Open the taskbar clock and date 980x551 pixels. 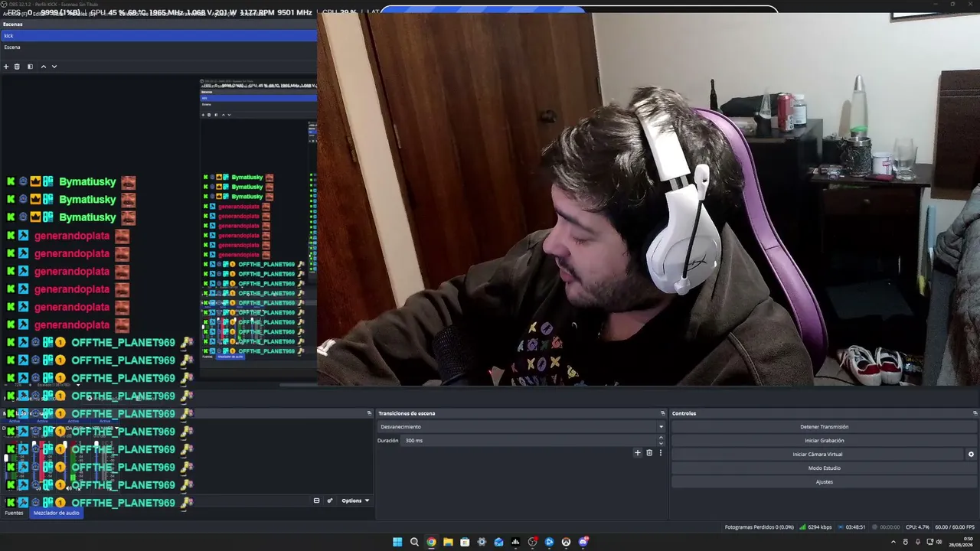(962, 542)
